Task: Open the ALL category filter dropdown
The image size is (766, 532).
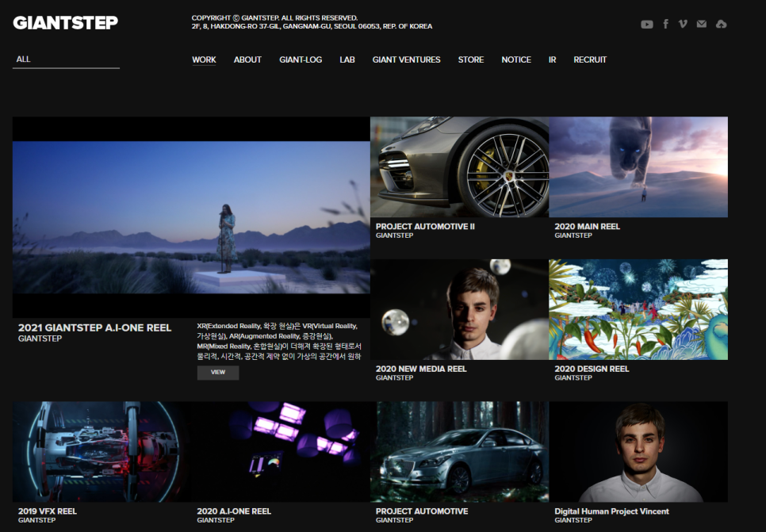Action: 66,59
